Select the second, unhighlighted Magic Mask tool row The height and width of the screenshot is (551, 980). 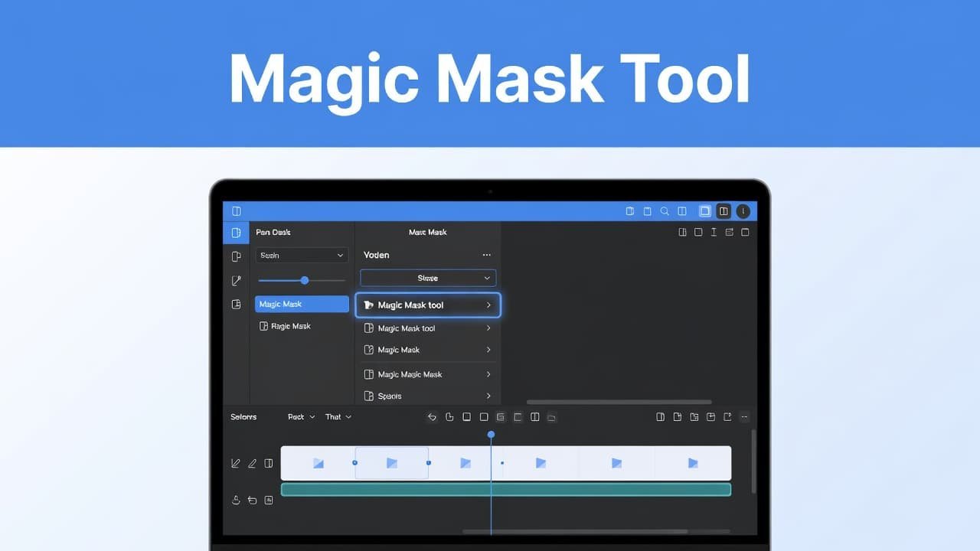(428, 328)
